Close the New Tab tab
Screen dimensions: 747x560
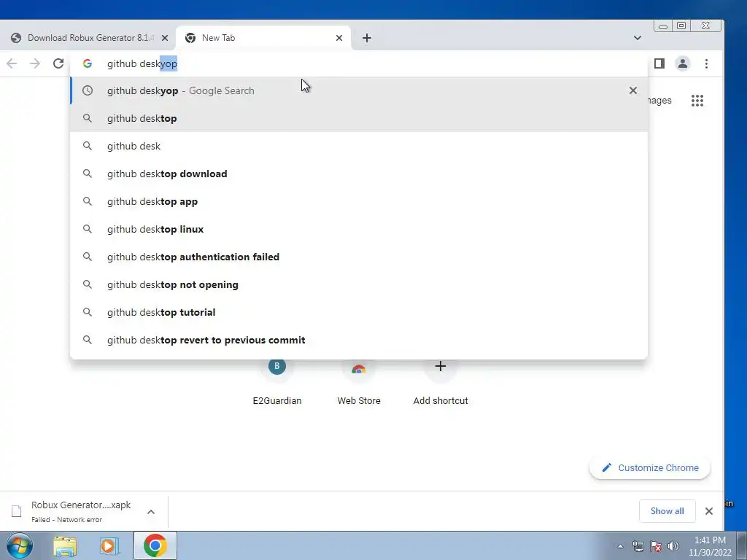[x=339, y=38]
